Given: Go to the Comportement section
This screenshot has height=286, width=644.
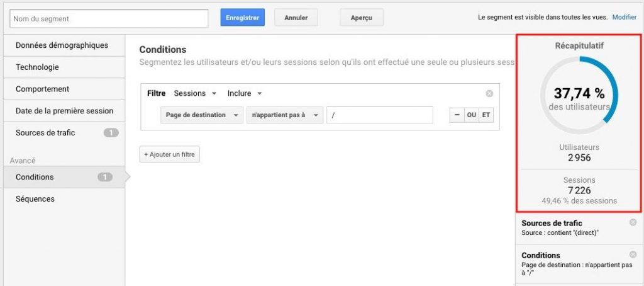Looking at the screenshot, I should pos(43,89).
